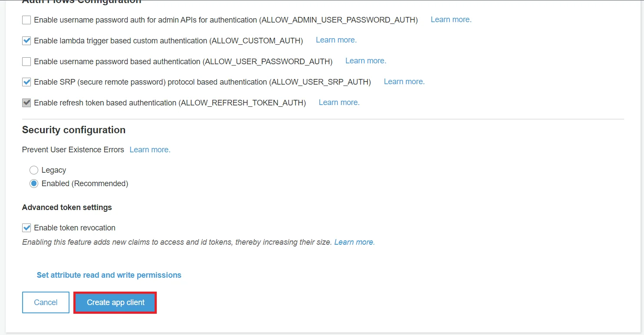644x335 pixels.
Task: Click the Cancel button
Action: (x=46, y=302)
